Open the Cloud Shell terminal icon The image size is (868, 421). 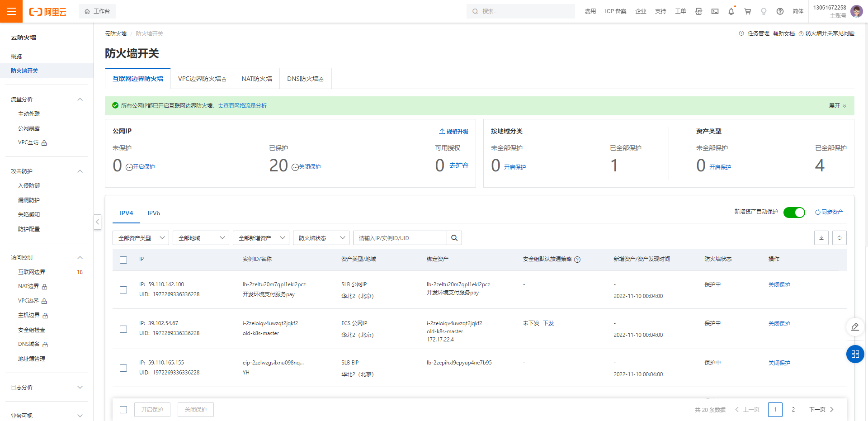(715, 11)
